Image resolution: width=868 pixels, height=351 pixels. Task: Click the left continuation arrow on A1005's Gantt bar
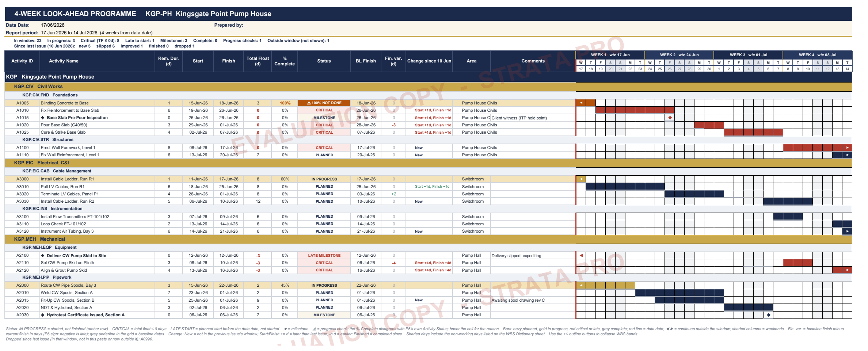pyautogui.click(x=581, y=103)
